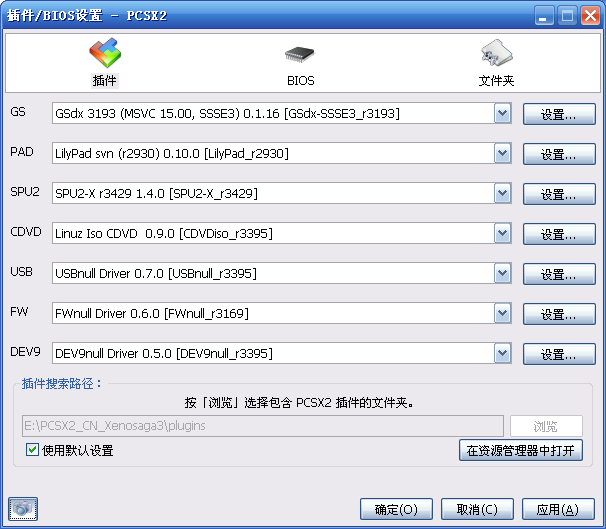Expand the FW plugin dropdown arrow
The image size is (606, 529).
tap(502, 313)
